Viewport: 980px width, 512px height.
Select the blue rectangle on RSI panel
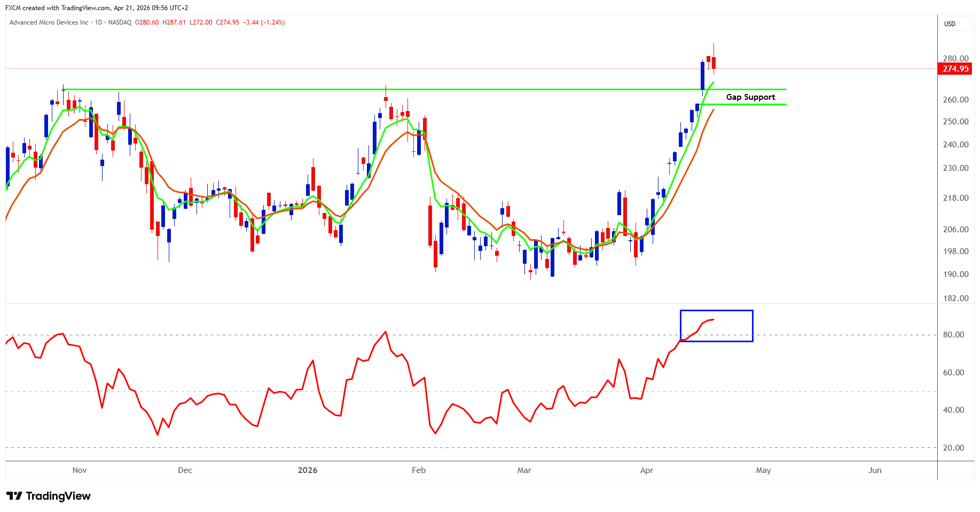pos(716,311)
